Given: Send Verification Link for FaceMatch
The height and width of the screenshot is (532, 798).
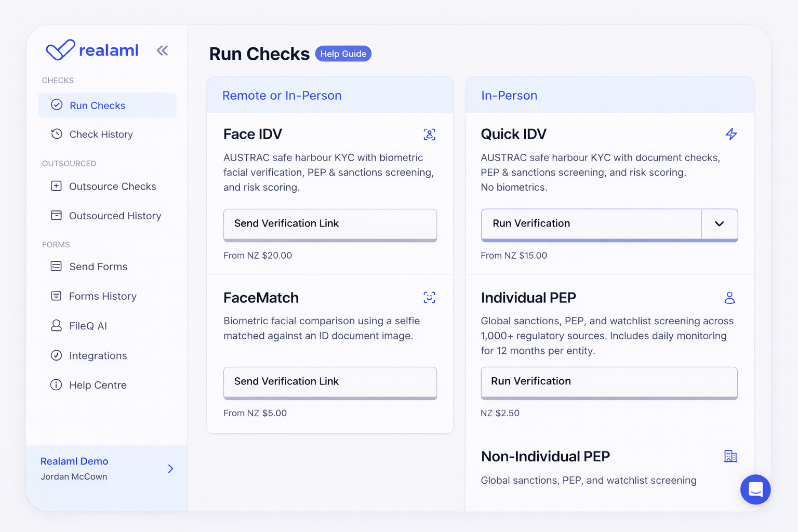Looking at the screenshot, I should point(330,382).
